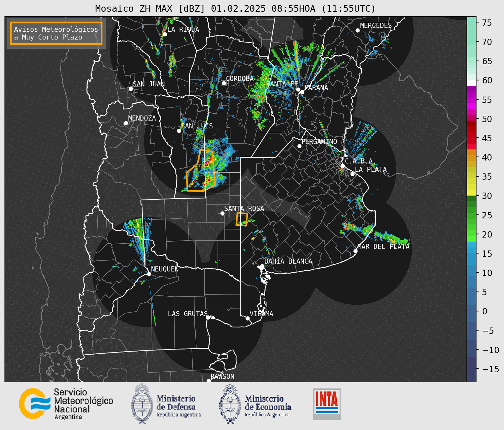
Task: Click the CORDOBA city marker dot
Action: click(x=224, y=83)
